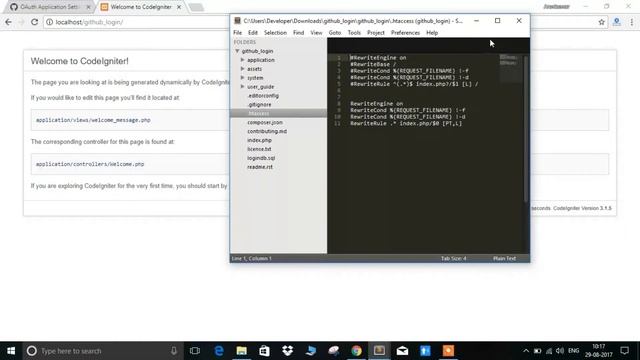Open contributing.md from the sidebar

[x=267, y=131]
